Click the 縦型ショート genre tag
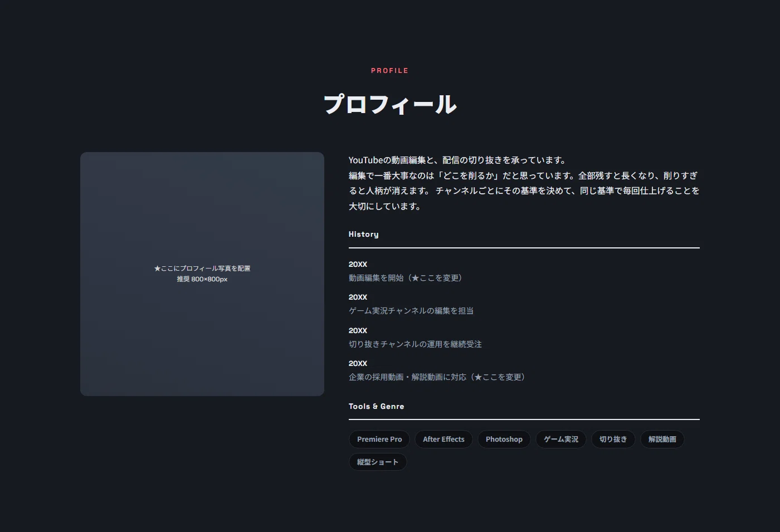 tap(378, 462)
